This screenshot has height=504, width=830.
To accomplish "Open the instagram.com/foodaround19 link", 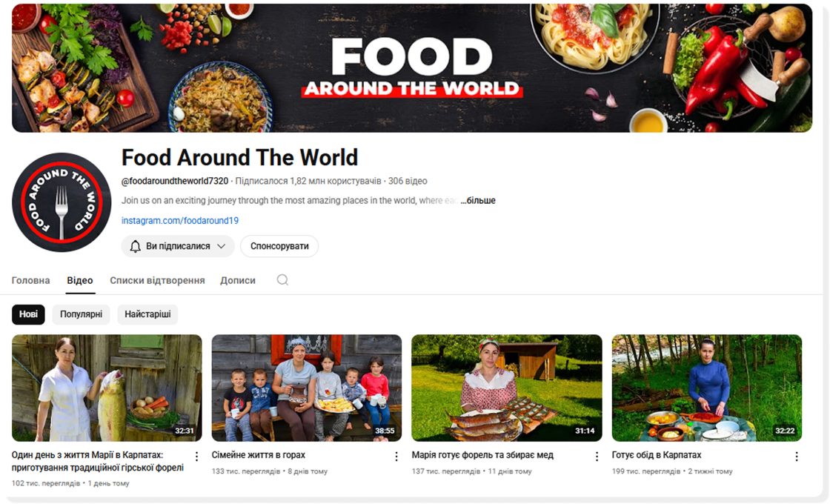I will 180,221.
